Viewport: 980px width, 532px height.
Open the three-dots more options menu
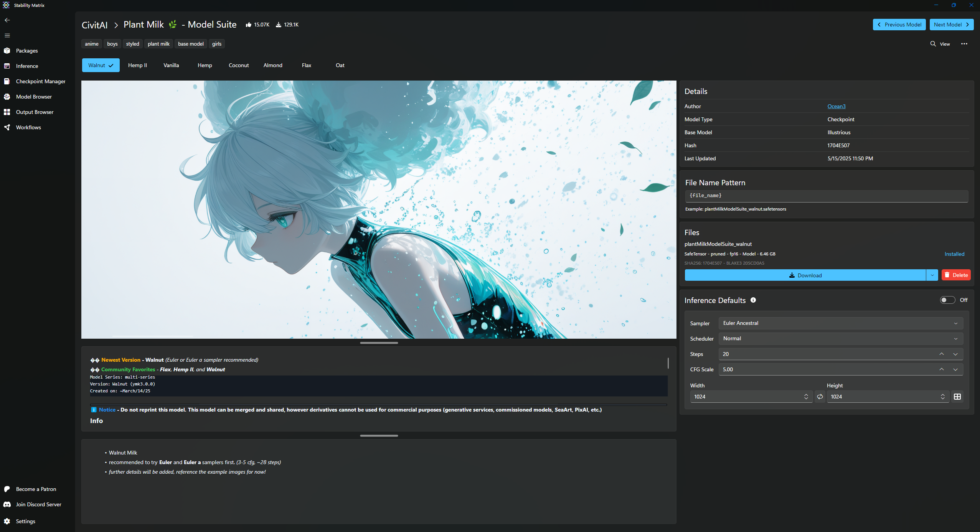tap(964, 44)
